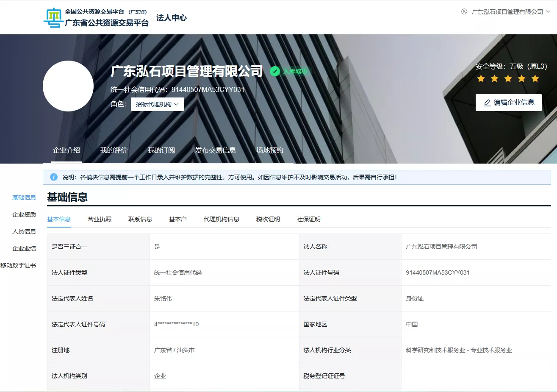Click the large company name in banner
This screenshot has width=557, height=392.
pyautogui.click(x=187, y=71)
